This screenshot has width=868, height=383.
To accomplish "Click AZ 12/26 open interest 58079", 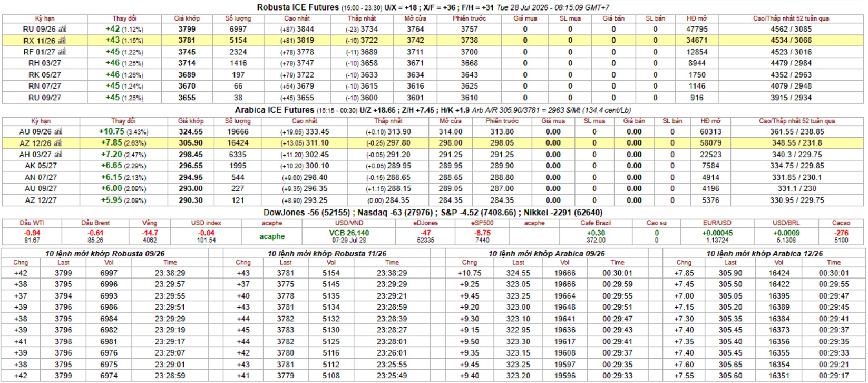I will point(710,143).
